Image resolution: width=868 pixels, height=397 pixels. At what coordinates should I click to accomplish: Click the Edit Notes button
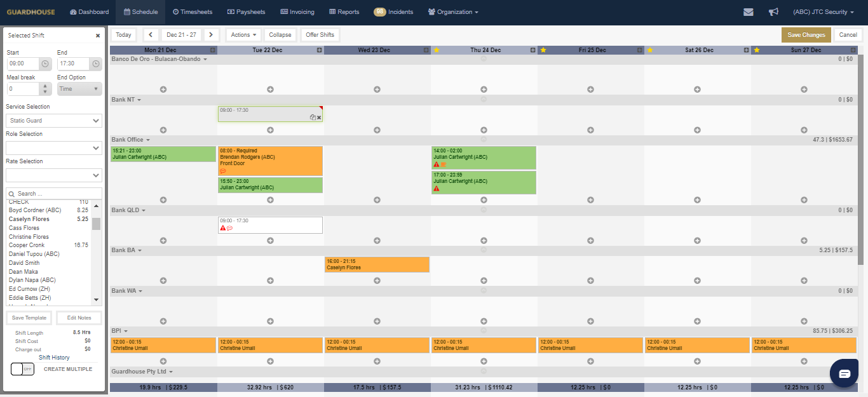tap(79, 318)
